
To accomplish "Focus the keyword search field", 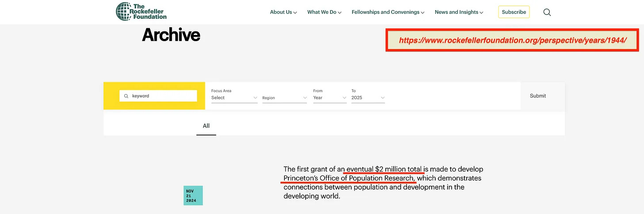I will click(x=158, y=96).
